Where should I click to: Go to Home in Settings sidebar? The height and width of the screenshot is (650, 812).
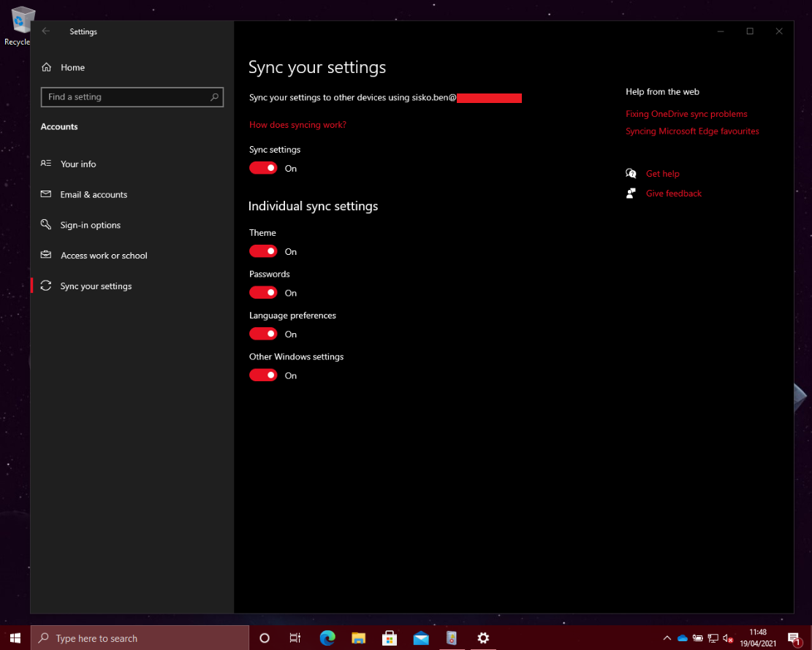pyautogui.click(x=72, y=67)
